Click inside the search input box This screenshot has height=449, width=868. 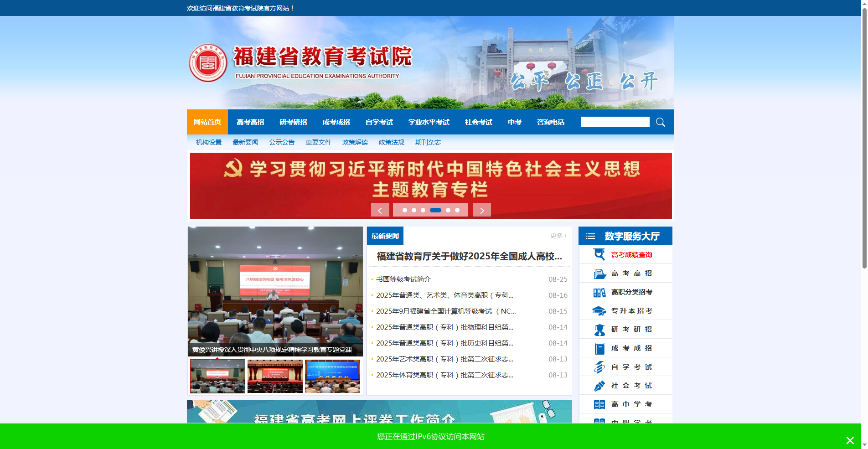click(615, 122)
